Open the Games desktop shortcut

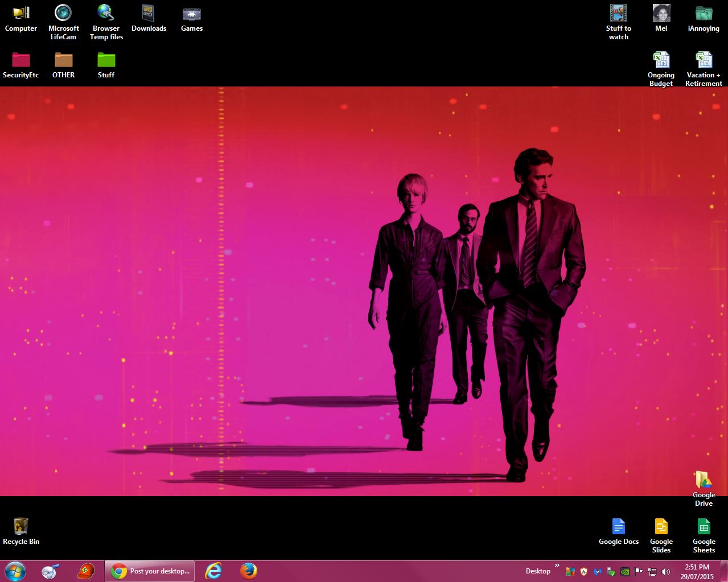(192, 18)
